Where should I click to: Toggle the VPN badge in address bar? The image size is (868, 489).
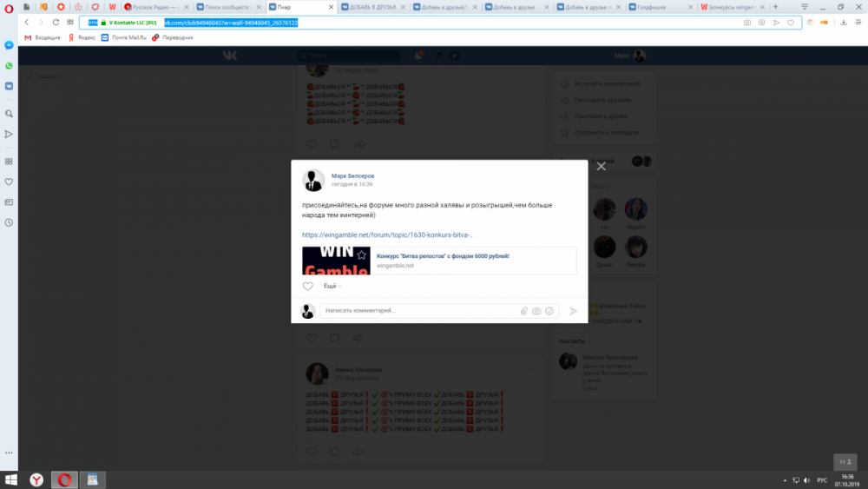pyautogui.click(x=93, y=23)
